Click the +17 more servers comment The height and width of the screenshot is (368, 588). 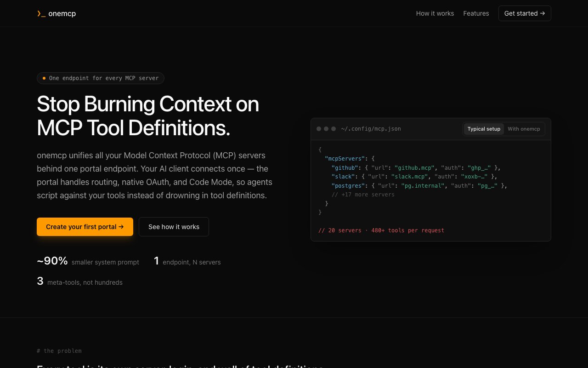point(363,195)
